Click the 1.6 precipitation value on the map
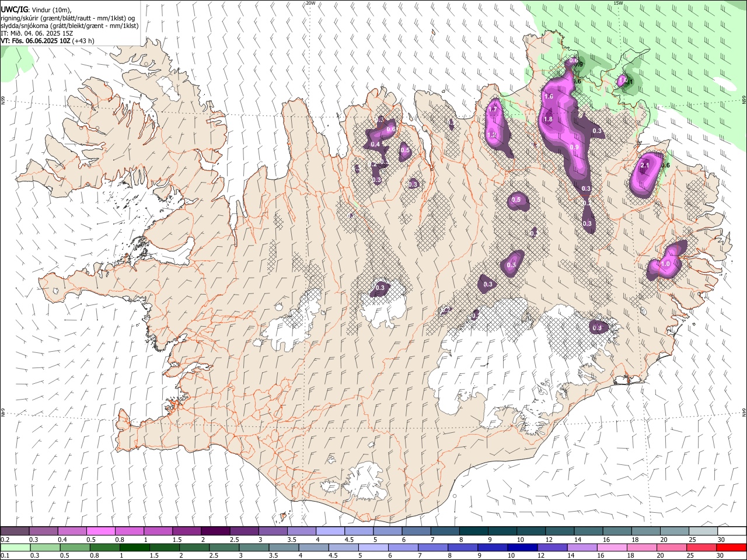747x560 pixels. coord(549,97)
